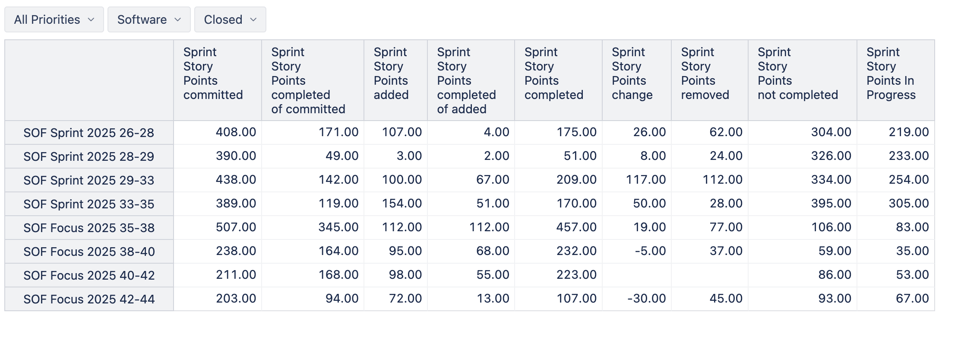Viewport: 980px width, 338px height.
Task: Click Sprint Story Points not completed header
Action: pos(798,73)
